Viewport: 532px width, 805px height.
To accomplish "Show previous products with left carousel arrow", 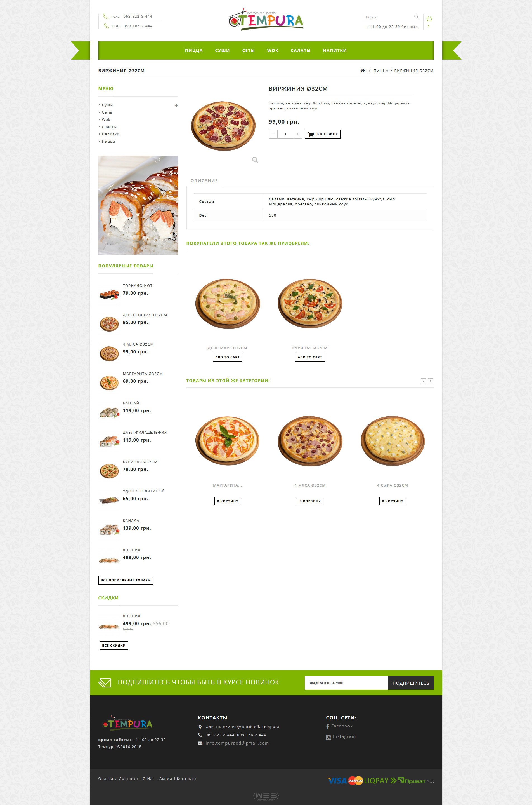I will (x=424, y=381).
